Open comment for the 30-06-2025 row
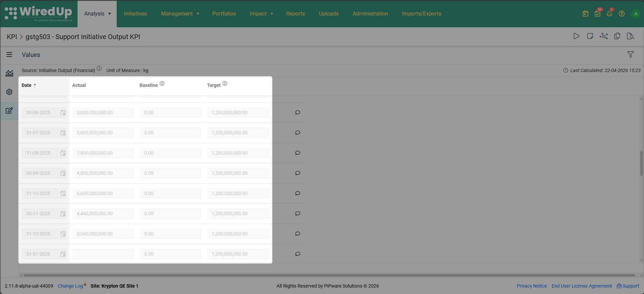 pos(298,112)
